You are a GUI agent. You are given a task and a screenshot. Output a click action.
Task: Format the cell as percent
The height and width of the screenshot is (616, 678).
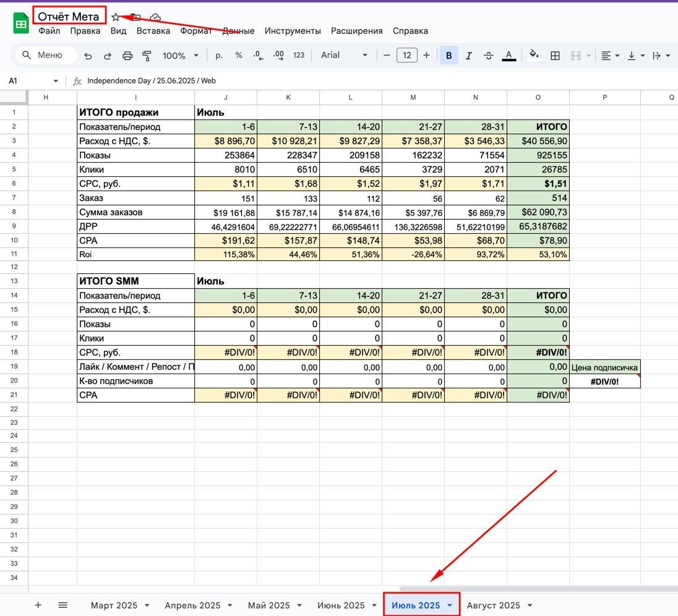239,55
